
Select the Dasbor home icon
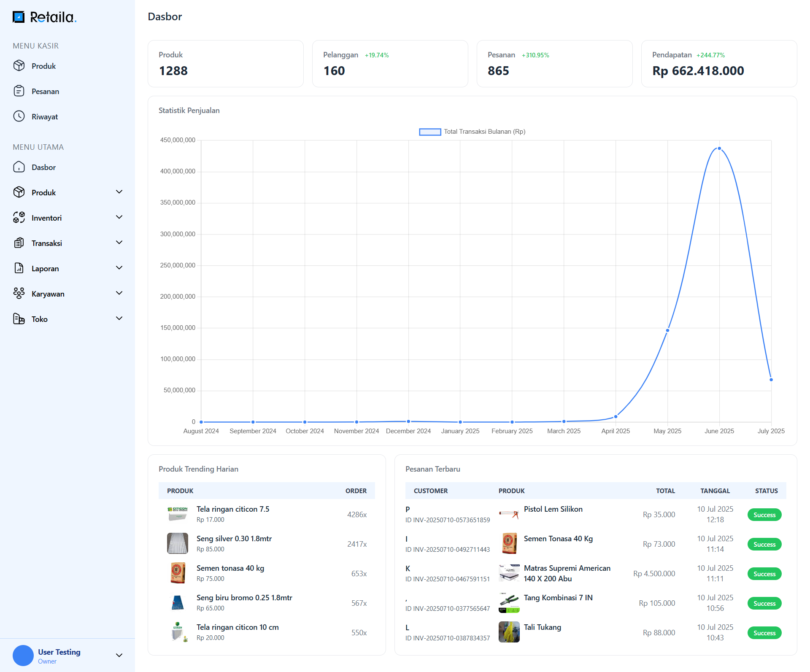click(19, 167)
